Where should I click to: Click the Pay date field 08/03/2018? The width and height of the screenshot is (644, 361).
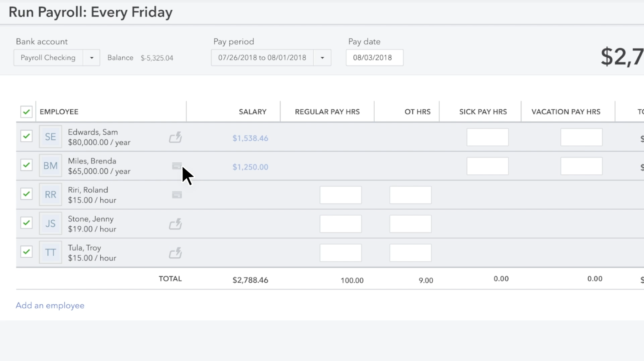(x=374, y=58)
